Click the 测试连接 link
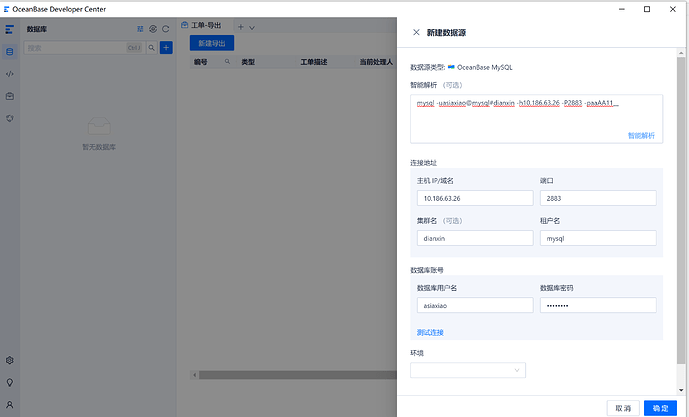Image resolution: width=689 pixels, height=417 pixels. click(430, 332)
